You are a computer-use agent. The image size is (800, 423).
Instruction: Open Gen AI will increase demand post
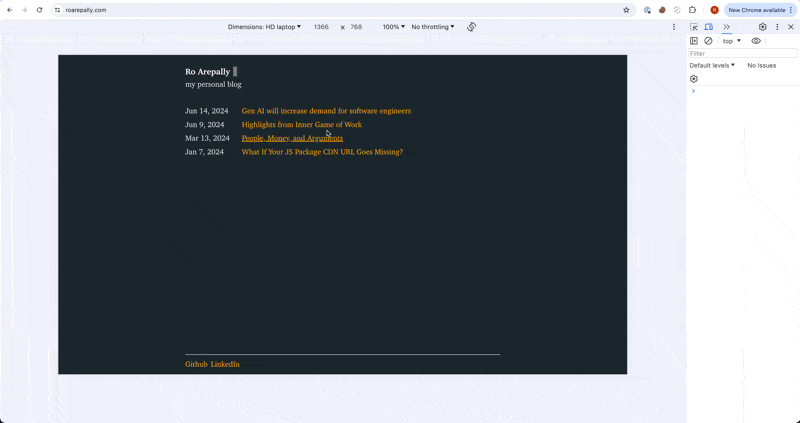(326, 111)
